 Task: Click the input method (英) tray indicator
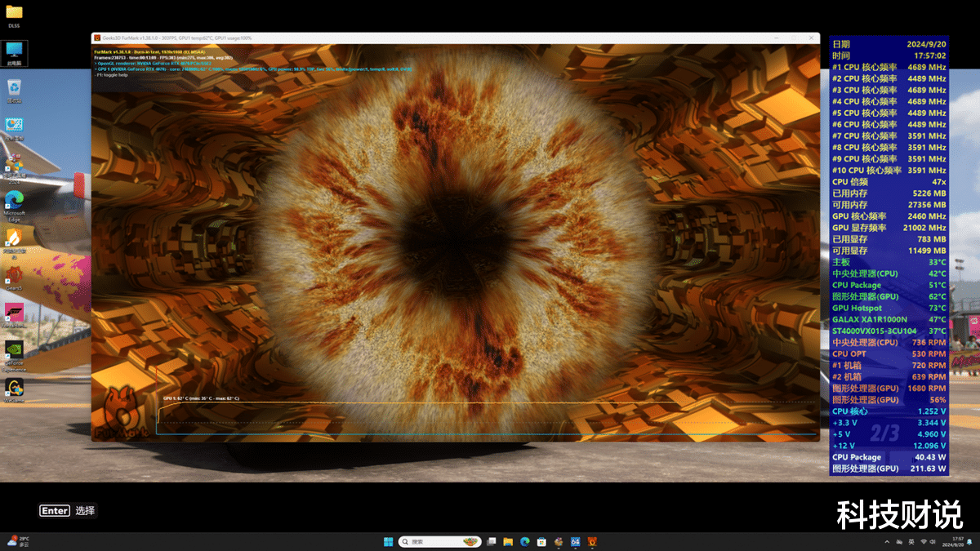(911, 542)
